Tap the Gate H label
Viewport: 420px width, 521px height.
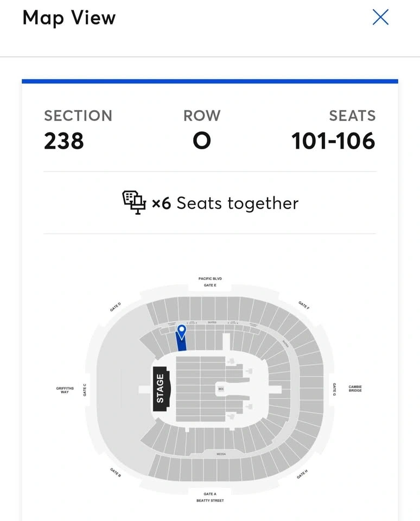pos(302,474)
